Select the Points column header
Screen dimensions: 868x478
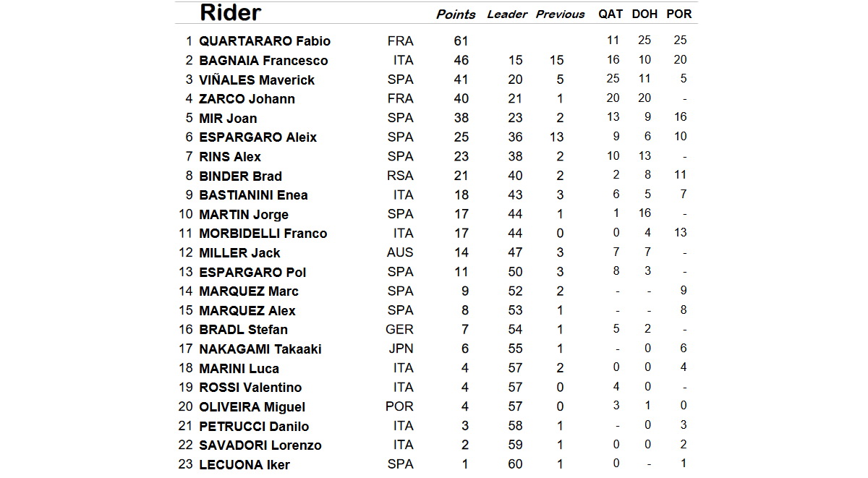(456, 14)
